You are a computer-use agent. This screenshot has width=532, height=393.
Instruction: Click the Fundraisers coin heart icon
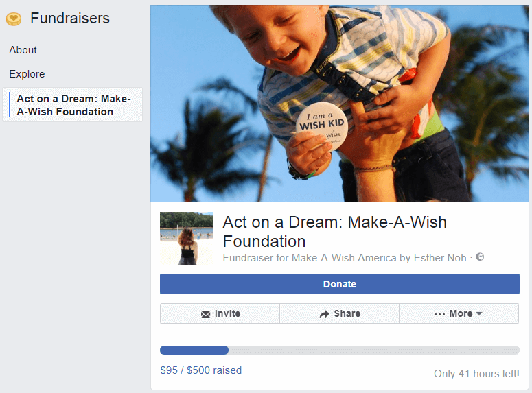(x=14, y=19)
